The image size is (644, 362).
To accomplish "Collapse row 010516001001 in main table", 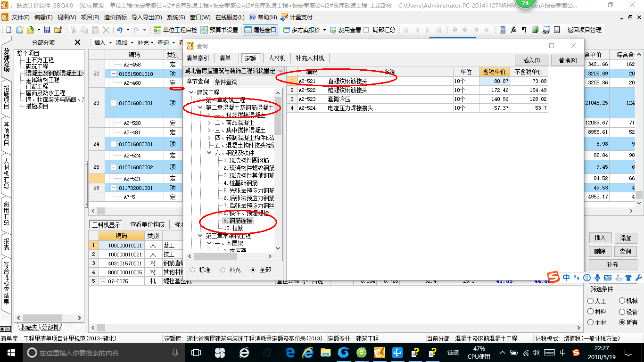I will click(114, 103).
